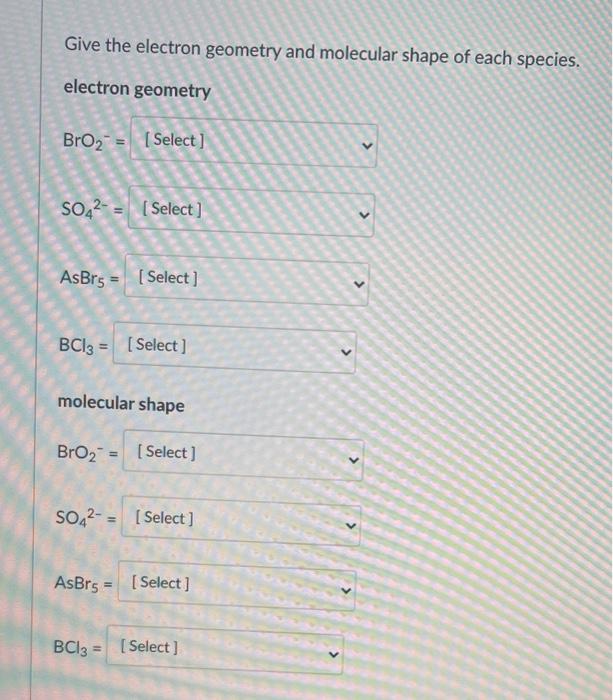The height and width of the screenshot is (700, 613).
Task: Open BrO2⁻ molecular shape dropdown
Action: tap(243, 455)
